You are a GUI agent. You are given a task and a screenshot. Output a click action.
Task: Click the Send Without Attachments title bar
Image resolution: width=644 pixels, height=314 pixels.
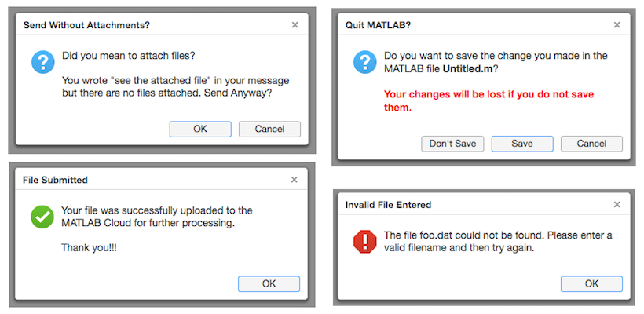[162, 25]
